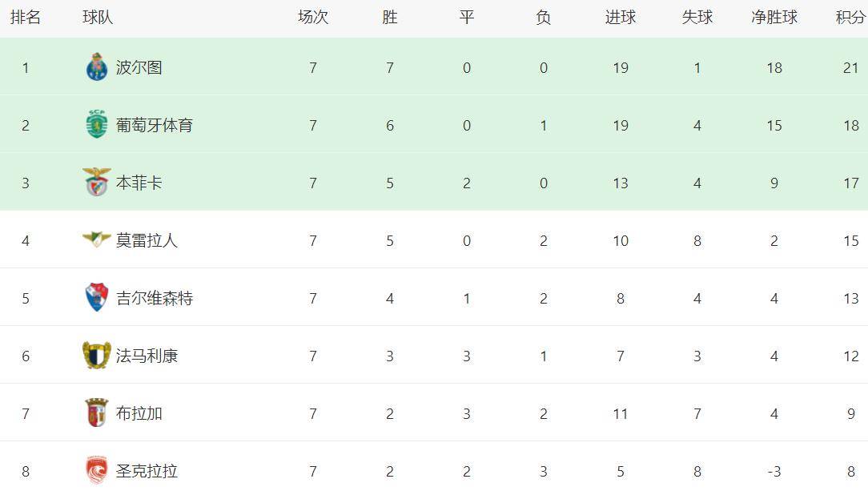Click the Santa Clara red logo
868x495 pixels.
coord(97,471)
